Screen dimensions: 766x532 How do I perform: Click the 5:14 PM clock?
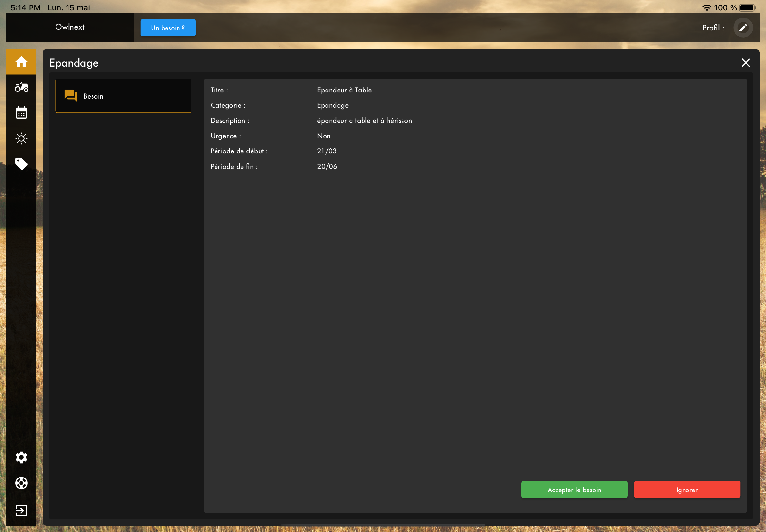coord(25,7)
